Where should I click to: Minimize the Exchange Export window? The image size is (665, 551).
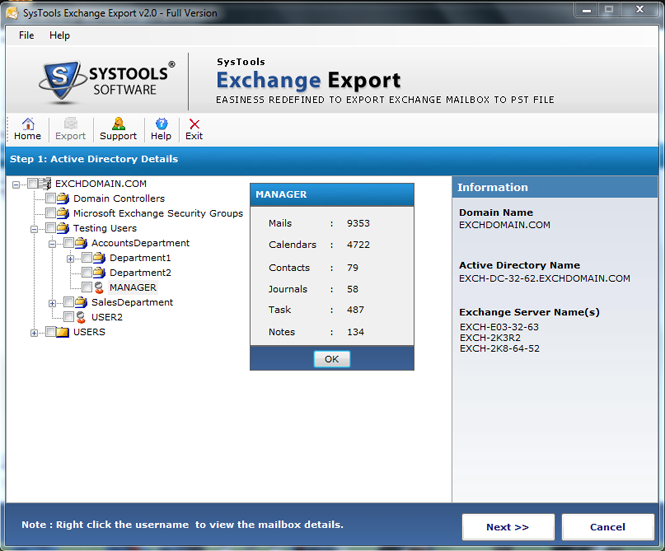click(587, 10)
